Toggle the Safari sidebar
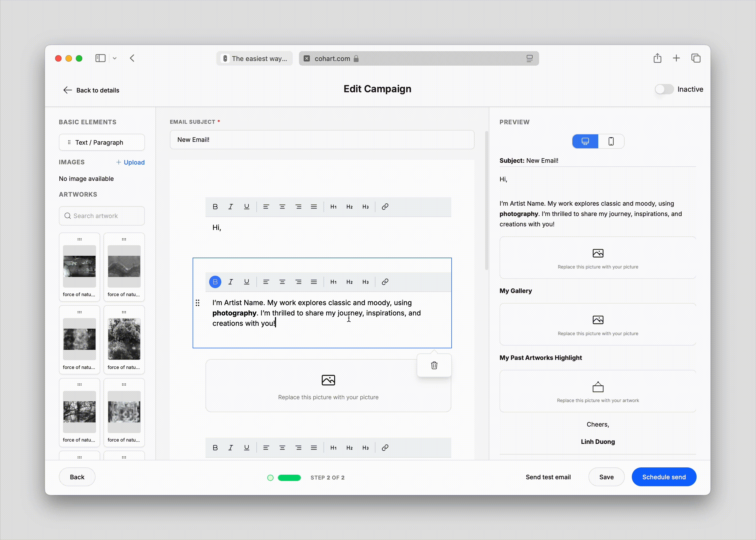Image resolution: width=756 pixels, height=540 pixels. click(x=100, y=59)
